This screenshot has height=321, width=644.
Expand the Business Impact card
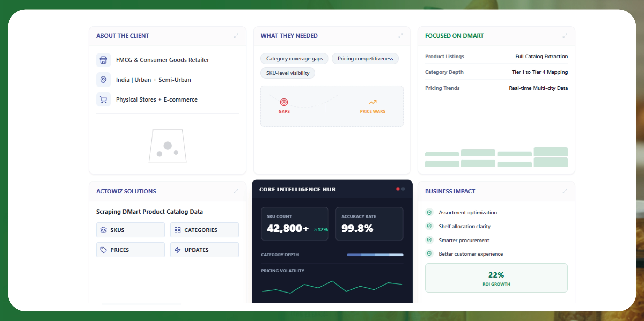point(565,191)
